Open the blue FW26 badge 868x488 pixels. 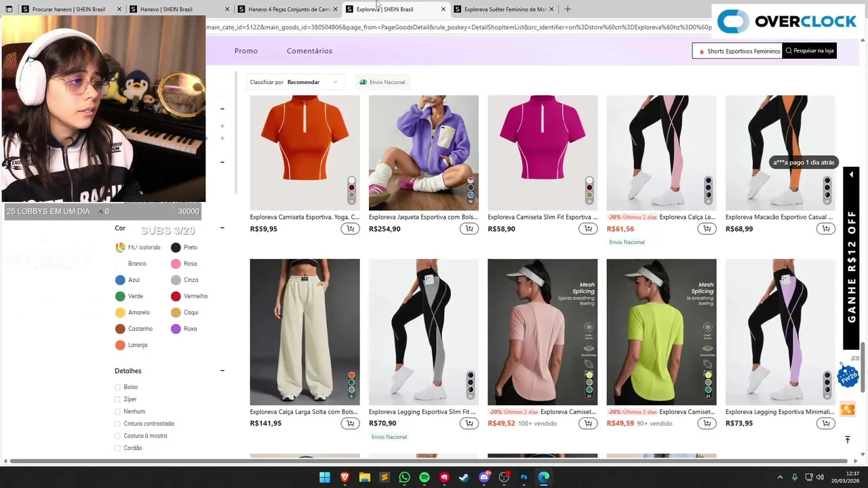tap(848, 375)
